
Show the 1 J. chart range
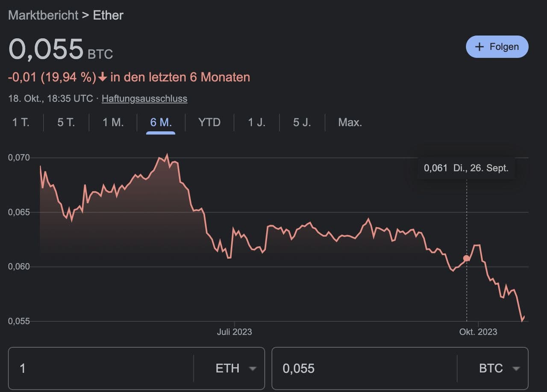[256, 123]
